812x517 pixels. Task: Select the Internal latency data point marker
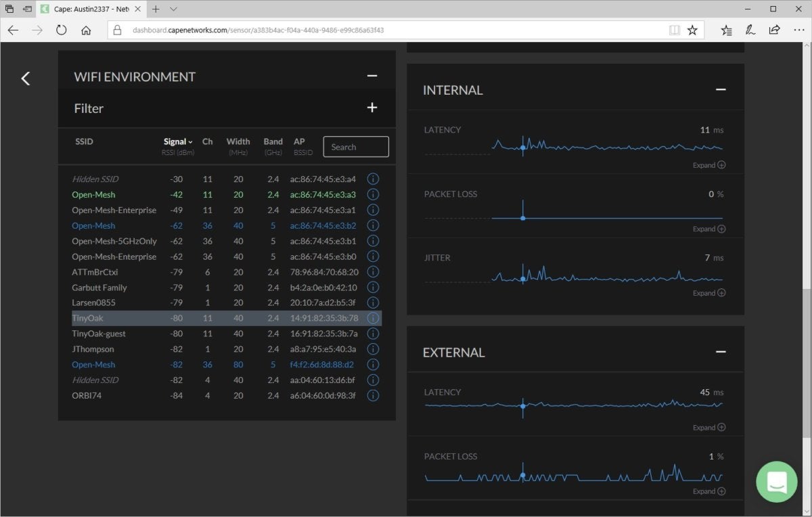(x=522, y=147)
